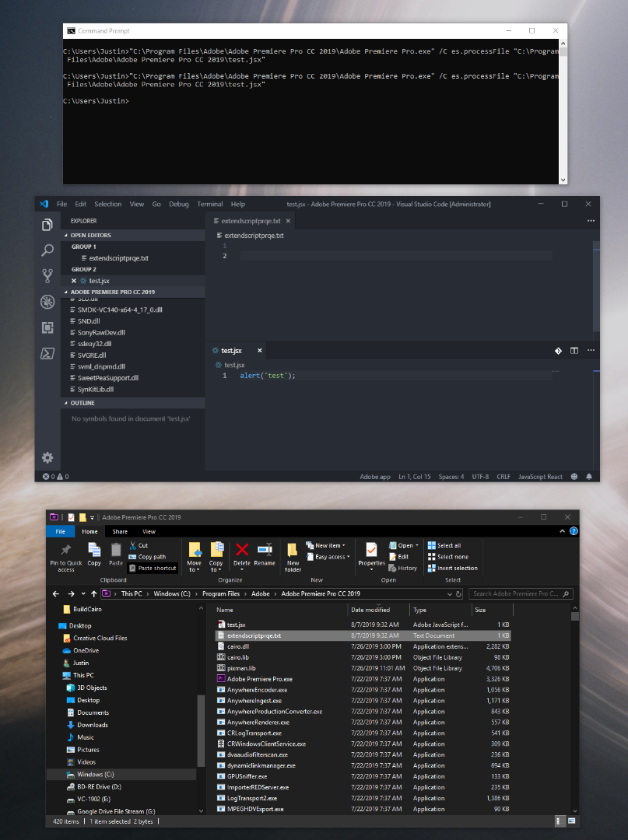Collapse the Open Editors section in VS Code

(66, 235)
